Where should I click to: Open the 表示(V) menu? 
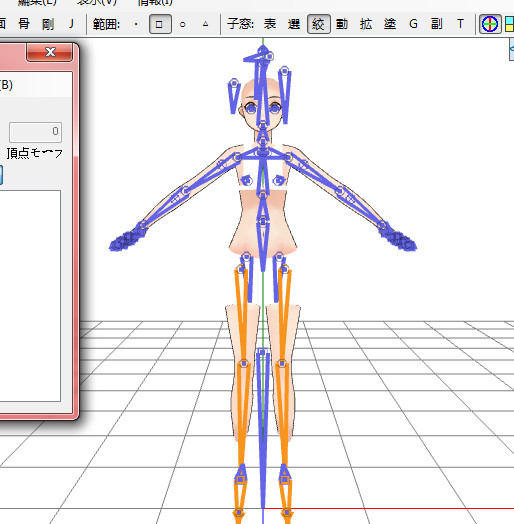[97, 3]
